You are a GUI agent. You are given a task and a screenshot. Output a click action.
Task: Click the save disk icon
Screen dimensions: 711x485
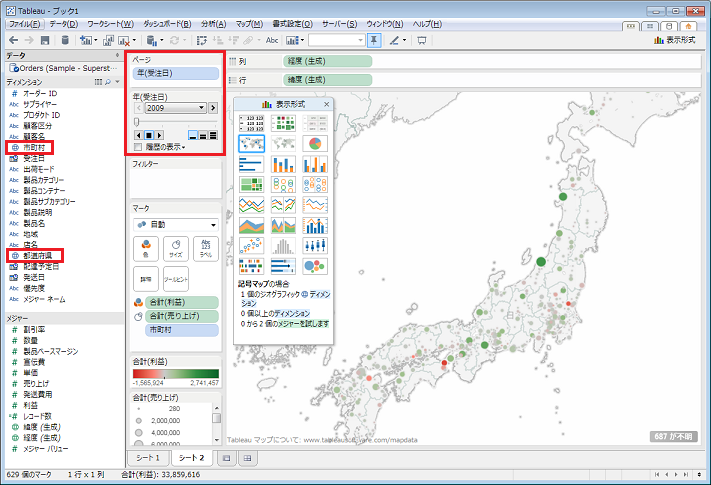tap(45, 40)
